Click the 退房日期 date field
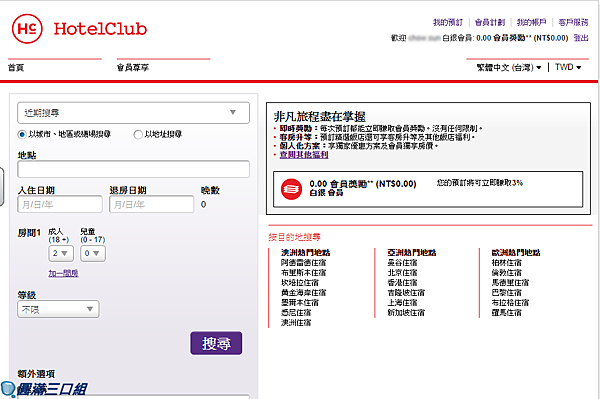Screen dimensions: 600x399 (x=152, y=204)
